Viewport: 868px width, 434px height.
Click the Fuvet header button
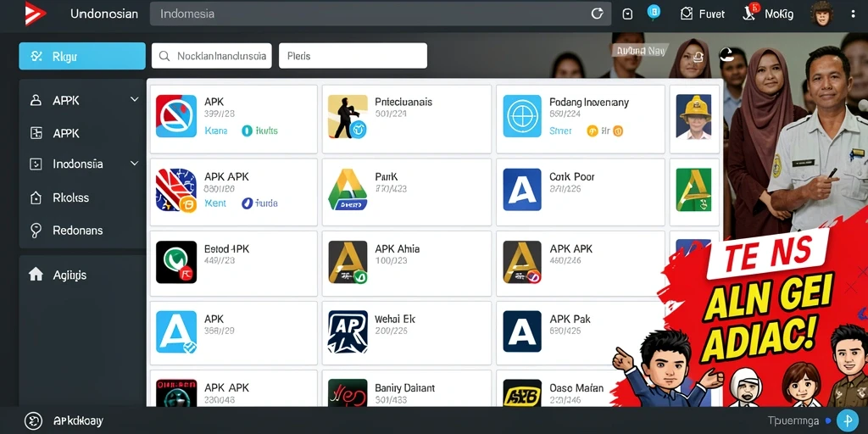pyautogui.click(x=703, y=14)
